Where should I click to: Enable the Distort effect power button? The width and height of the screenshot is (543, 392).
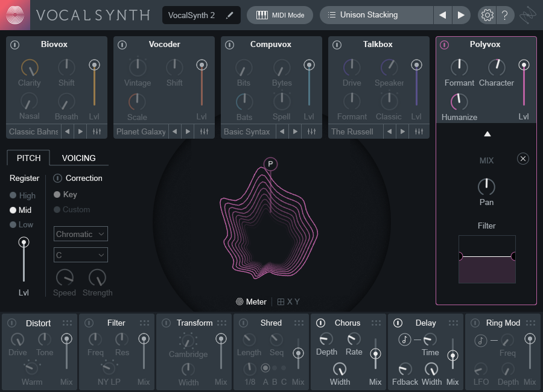click(12, 323)
